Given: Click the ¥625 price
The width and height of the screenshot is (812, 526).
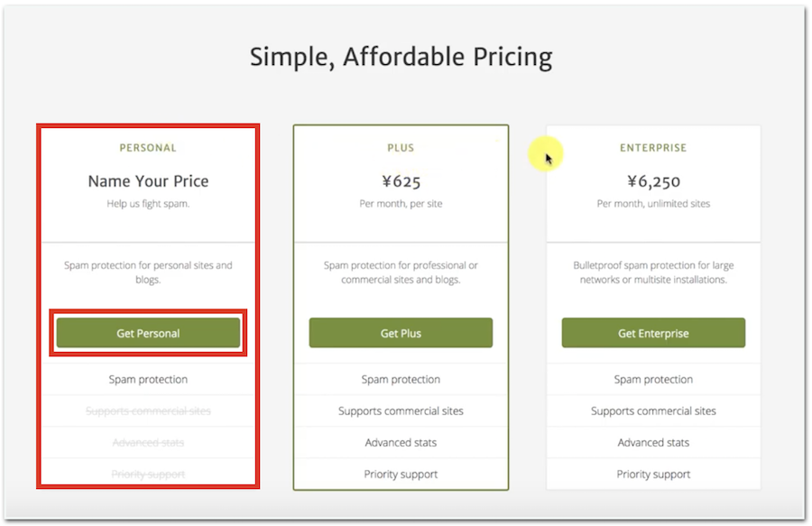Looking at the screenshot, I should (401, 181).
